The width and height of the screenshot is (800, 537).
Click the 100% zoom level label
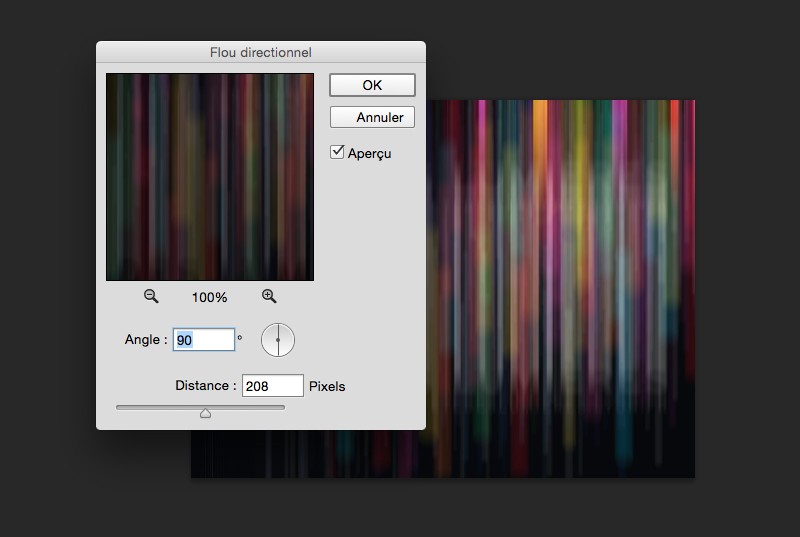(210, 297)
